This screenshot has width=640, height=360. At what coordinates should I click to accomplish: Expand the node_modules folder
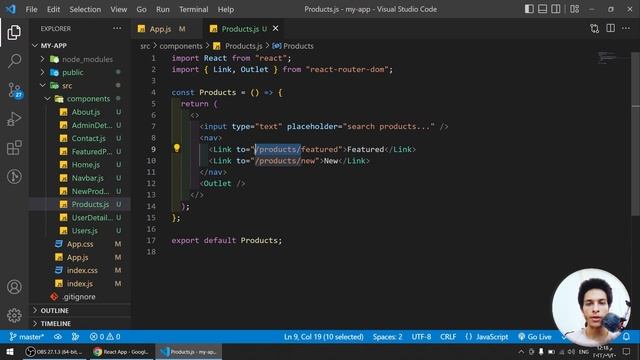[x=80, y=59]
